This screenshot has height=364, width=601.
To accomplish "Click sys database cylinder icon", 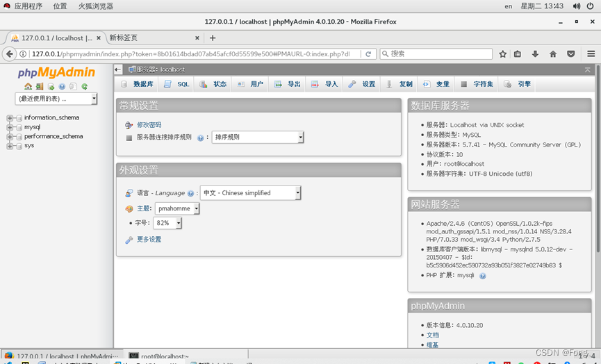I will click(x=19, y=146).
